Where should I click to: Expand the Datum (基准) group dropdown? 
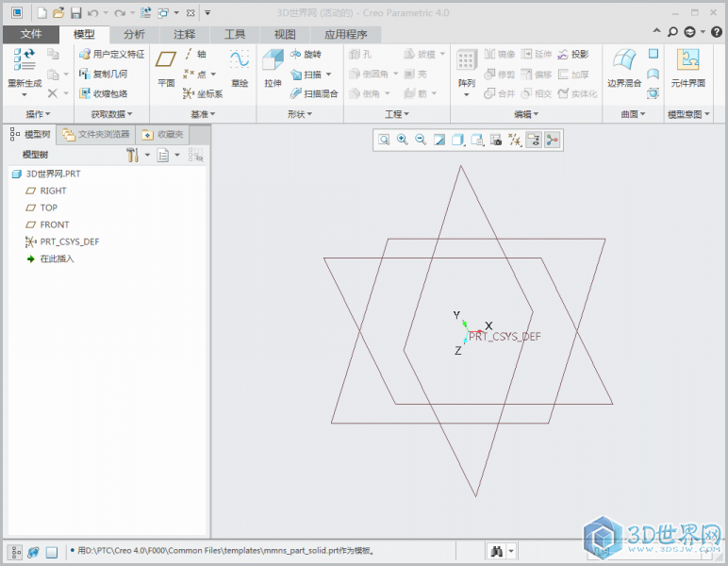[x=203, y=114]
